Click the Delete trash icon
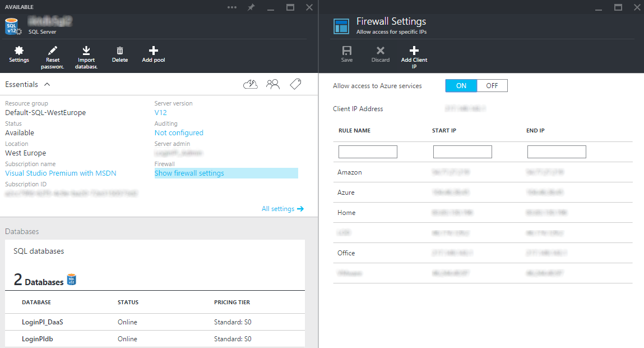Image resolution: width=644 pixels, height=348 pixels. (x=120, y=51)
